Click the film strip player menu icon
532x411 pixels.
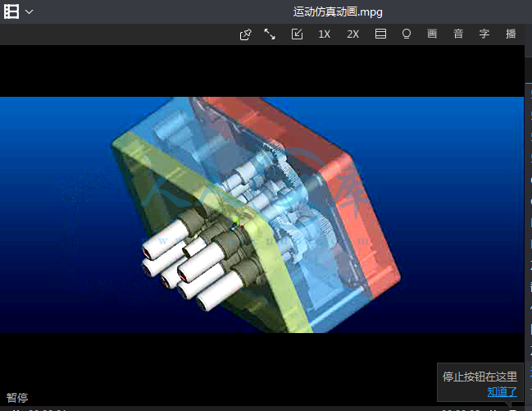[11, 11]
